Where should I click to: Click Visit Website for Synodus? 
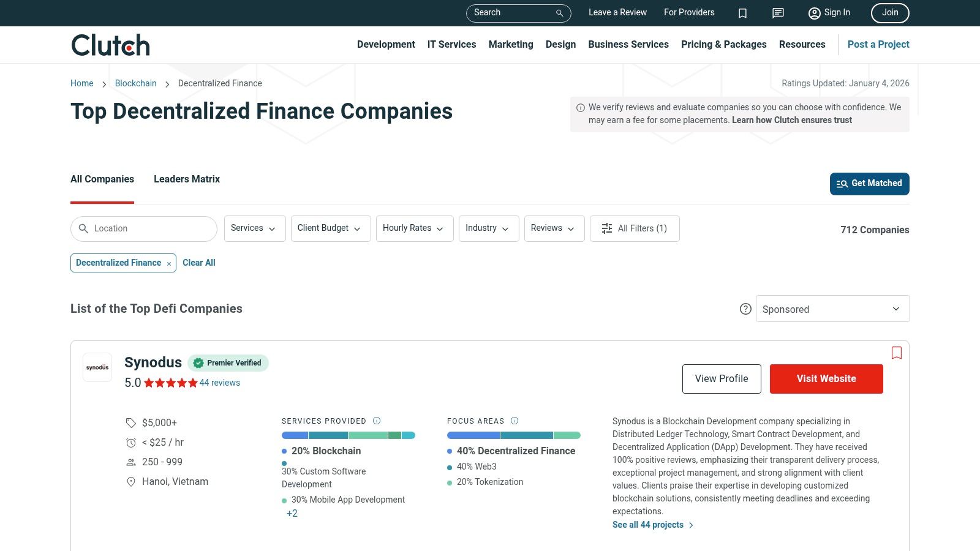tap(826, 379)
